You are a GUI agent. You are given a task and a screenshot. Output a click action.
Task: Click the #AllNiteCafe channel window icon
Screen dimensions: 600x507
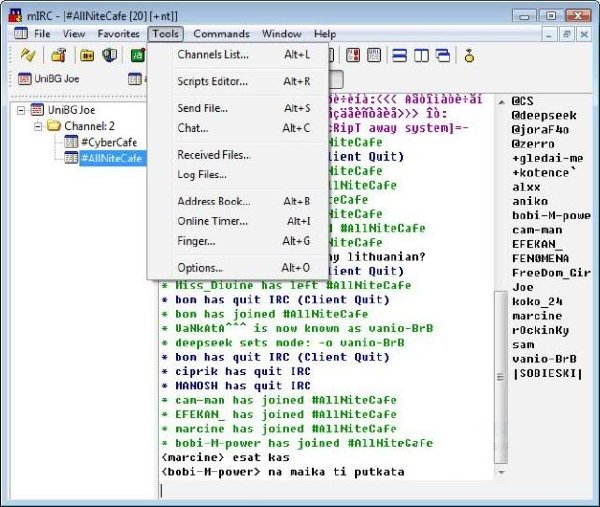(x=71, y=158)
